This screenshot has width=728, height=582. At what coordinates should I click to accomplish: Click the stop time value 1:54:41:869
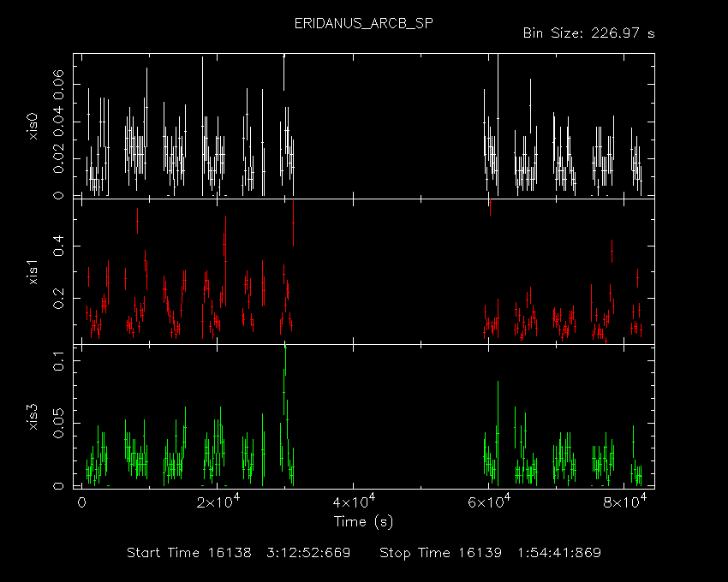[559, 553]
